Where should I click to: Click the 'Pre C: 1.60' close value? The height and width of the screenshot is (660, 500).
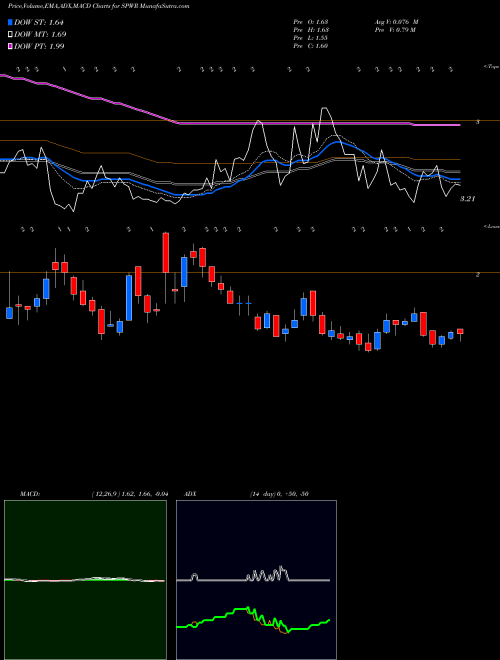311,46
